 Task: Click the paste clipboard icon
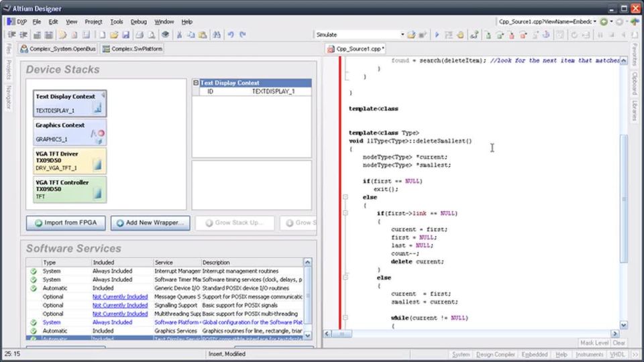pyautogui.click(x=203, y=35)
